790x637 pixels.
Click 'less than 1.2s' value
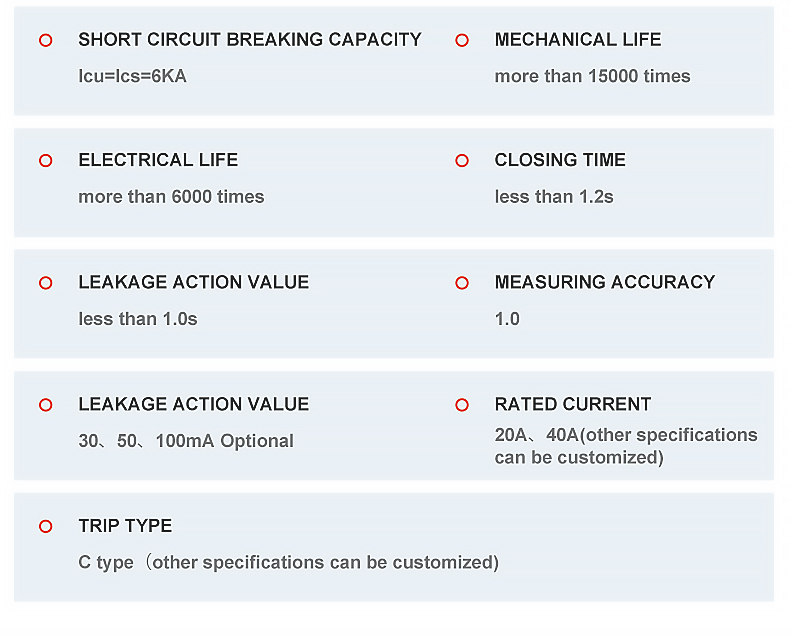[x=554, y=197]
